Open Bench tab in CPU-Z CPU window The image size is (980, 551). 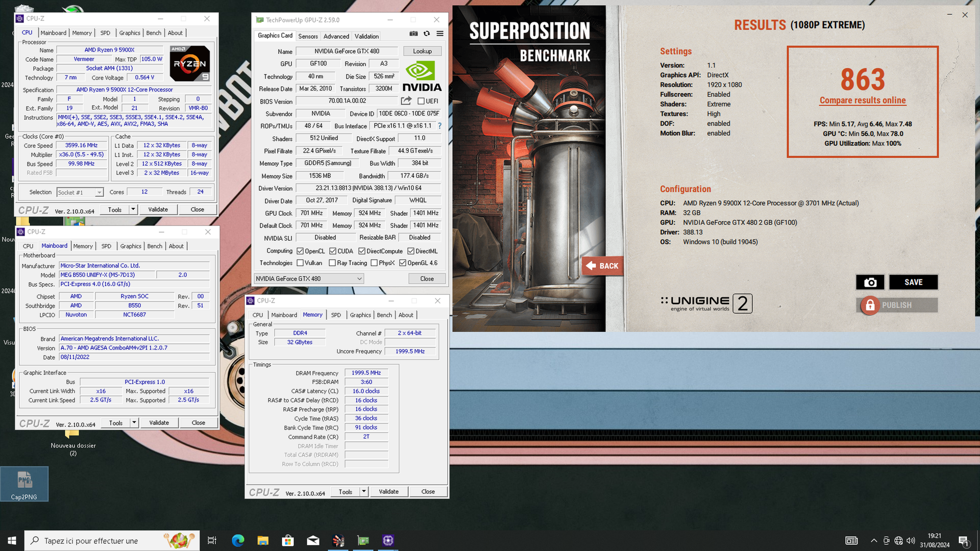point(154,33)
